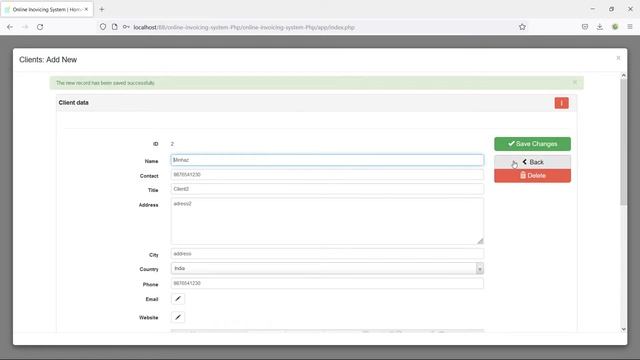
Task: Click into the Phone input field
Action: (x=327, y=283)
